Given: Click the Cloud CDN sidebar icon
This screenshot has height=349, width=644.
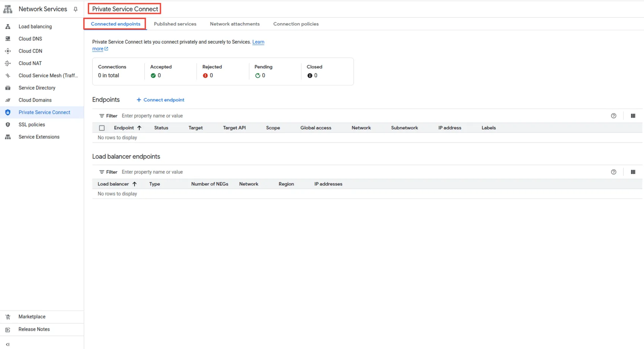Looking at the screenshot, I should pyautogui.click(x=8, y=51).
